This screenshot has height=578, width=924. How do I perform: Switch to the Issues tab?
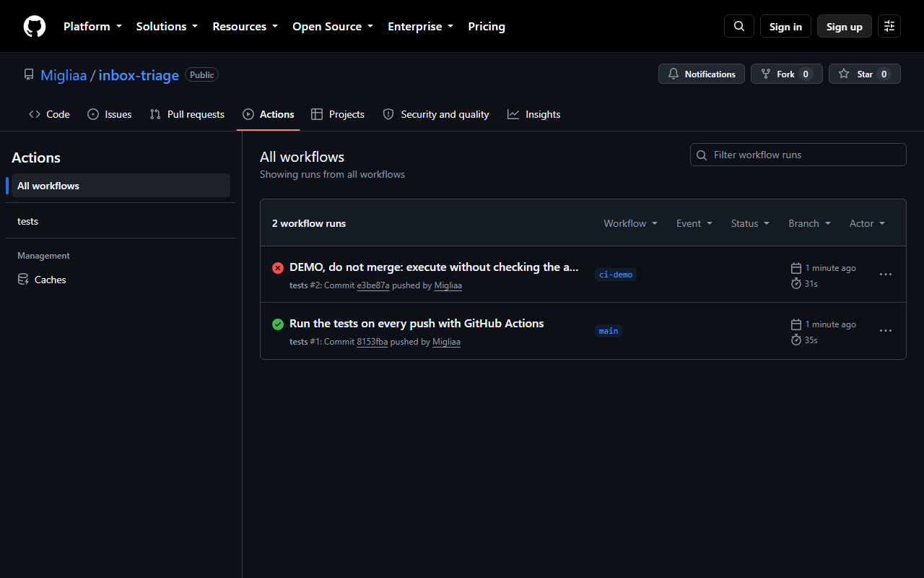pos(110,114)
